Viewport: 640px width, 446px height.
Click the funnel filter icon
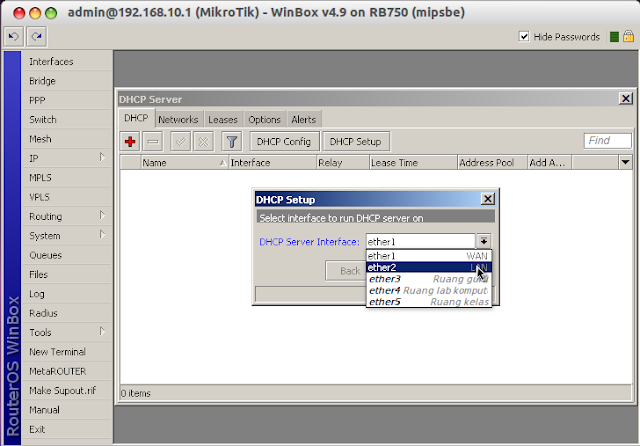point(232,142)
